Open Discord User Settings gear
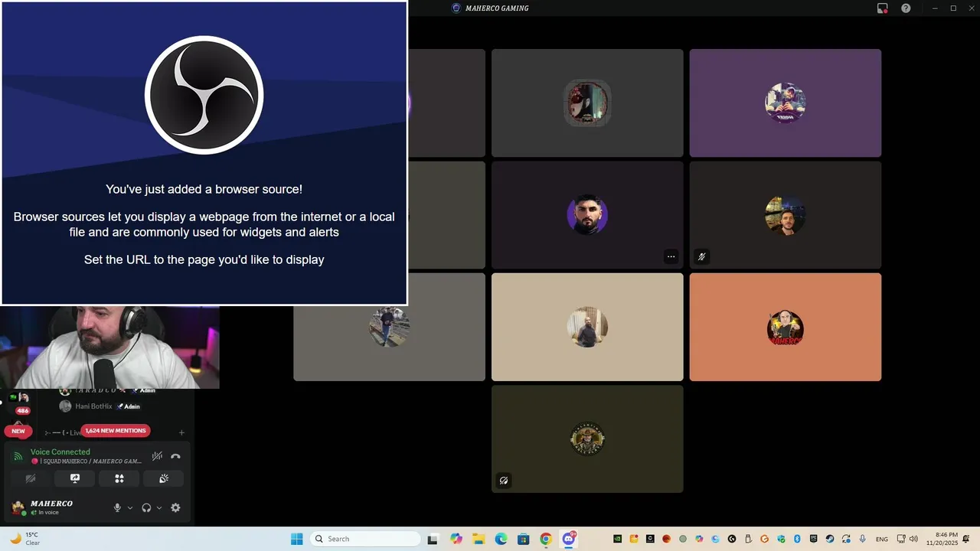Image resolution: width=980 pixels, height=551 pixels. point(175,507)
